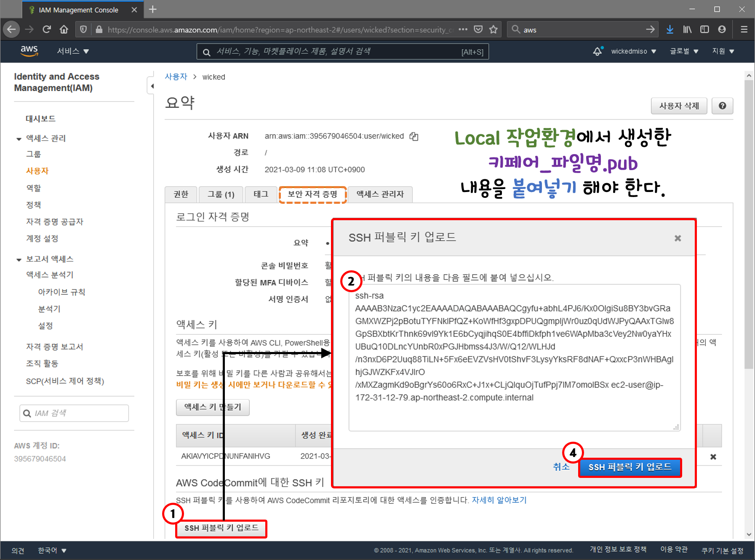Open the AWS notifications bell

[598, 51]
